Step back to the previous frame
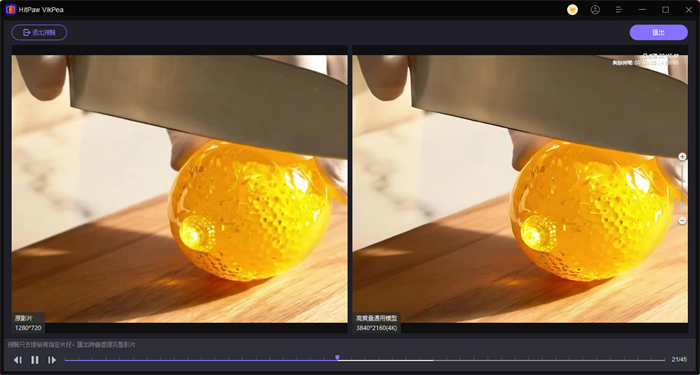 (x=17, y=360)
